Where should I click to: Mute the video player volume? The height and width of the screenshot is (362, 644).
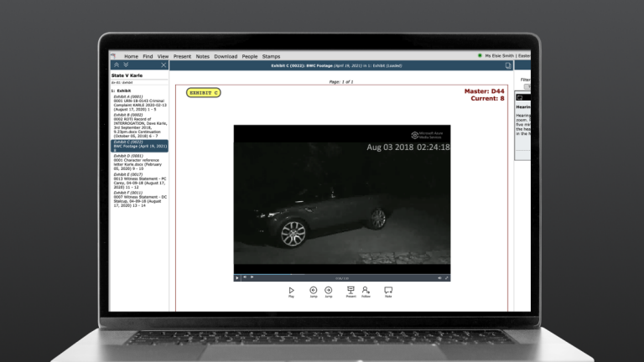pyautogui.click(x=439, y=277)
